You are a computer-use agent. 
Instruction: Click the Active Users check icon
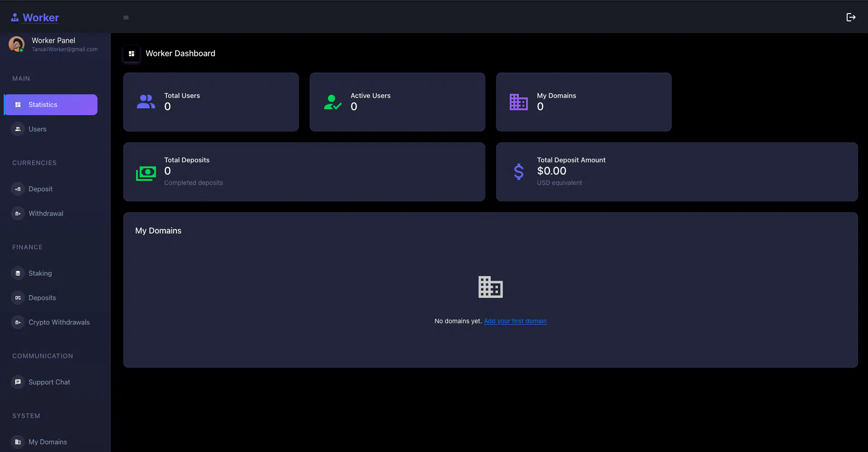(332, 102)
